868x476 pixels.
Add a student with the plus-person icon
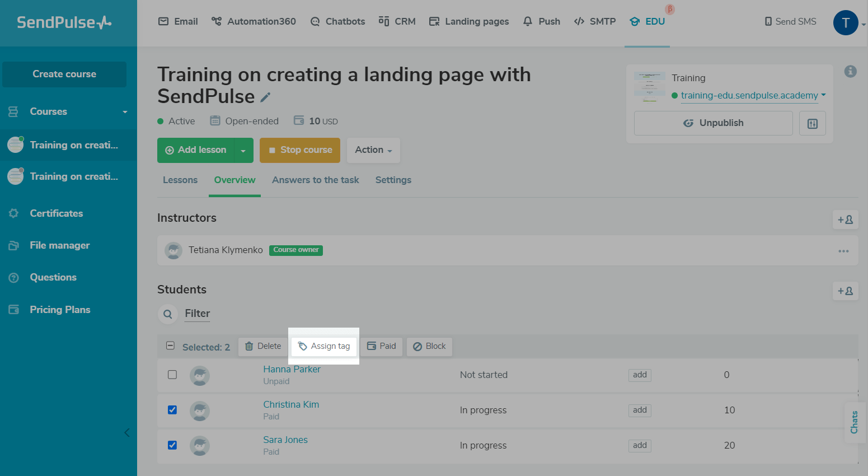tap(844, 291)
